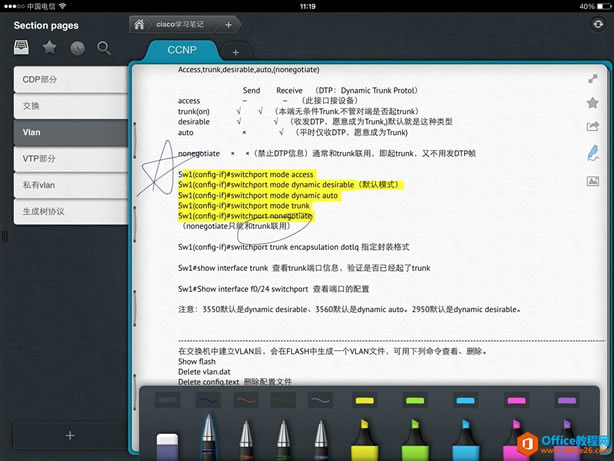
Task: Click the 'switchport mode trunk' line
Action: coord(244,206)
